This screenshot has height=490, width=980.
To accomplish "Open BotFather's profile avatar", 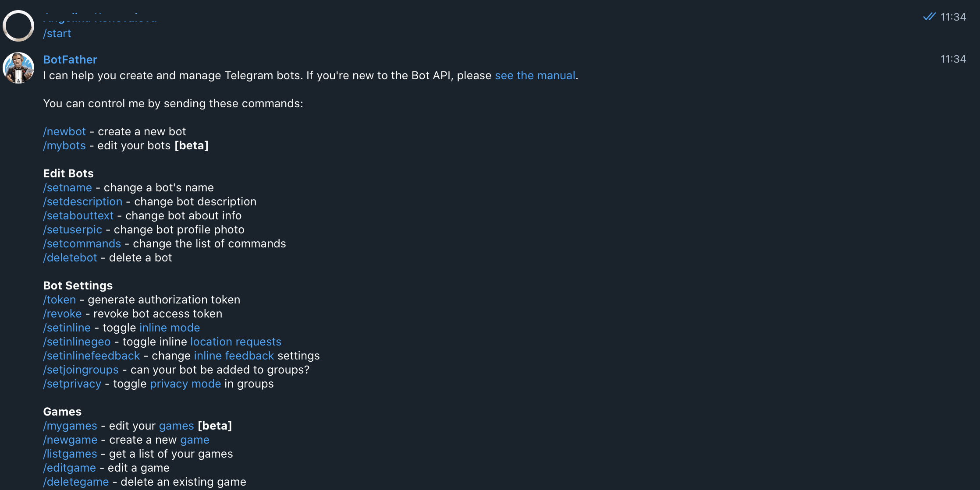I will [18, 68].
